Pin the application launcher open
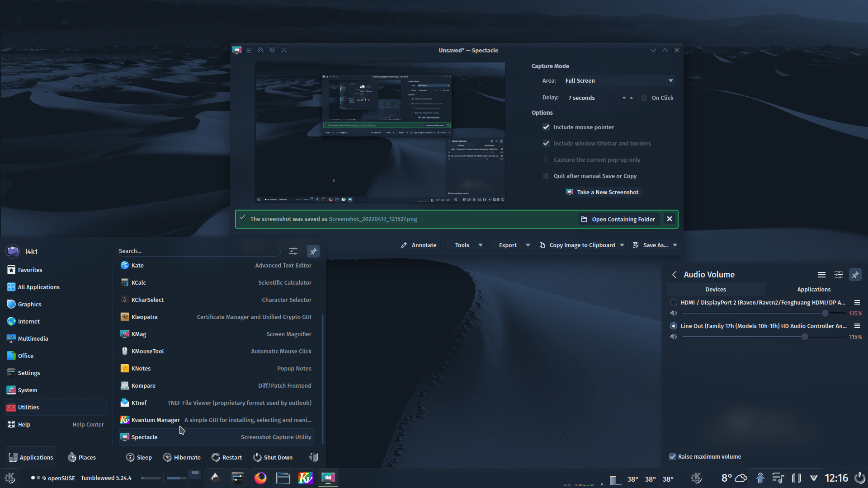The image size is (868, 488). (x=313, y=251)
